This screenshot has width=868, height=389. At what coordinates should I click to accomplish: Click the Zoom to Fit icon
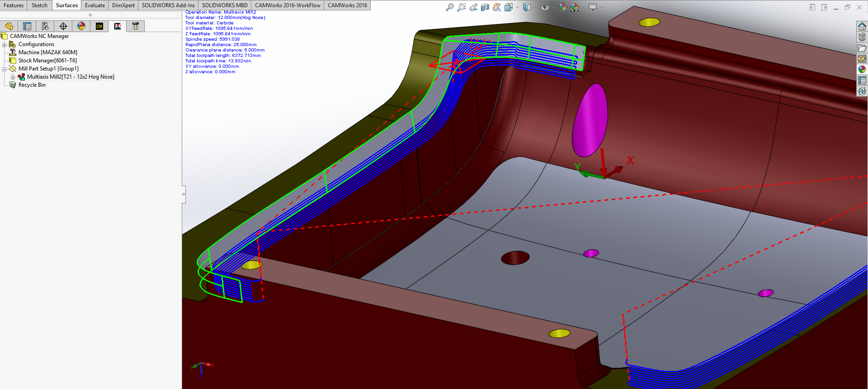point(449,7)
